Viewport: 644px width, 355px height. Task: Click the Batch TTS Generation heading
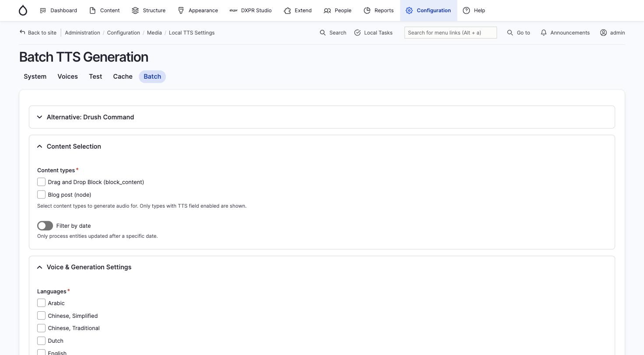pos(84,57)
